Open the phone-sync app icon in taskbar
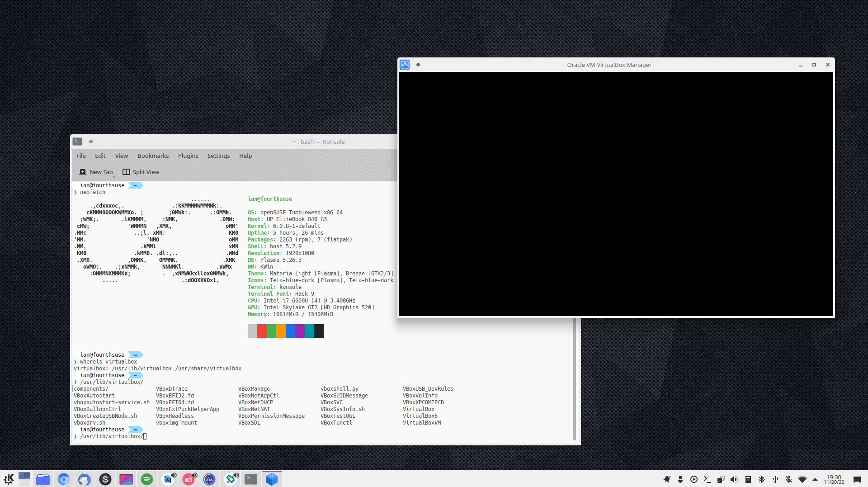868x487 pixels. pyautogui.click(x=230, y=479)
